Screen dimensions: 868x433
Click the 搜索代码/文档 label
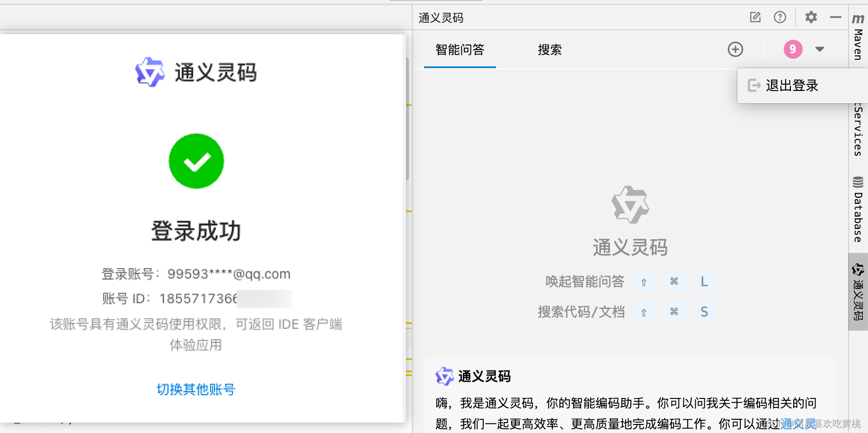click(581, 312)
